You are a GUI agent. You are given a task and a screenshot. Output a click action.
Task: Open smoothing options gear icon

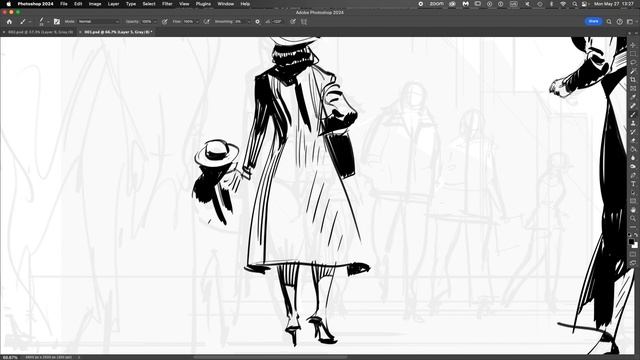coord(258,22)
